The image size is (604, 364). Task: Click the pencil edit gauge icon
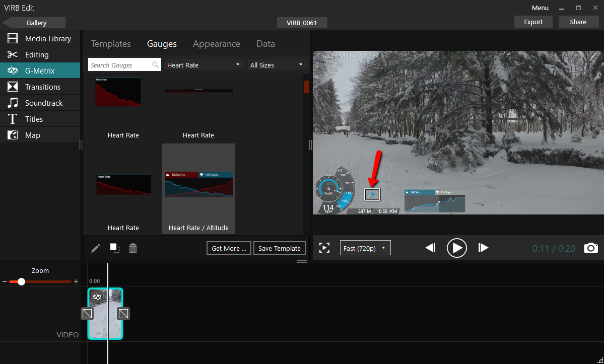(96, 248)
